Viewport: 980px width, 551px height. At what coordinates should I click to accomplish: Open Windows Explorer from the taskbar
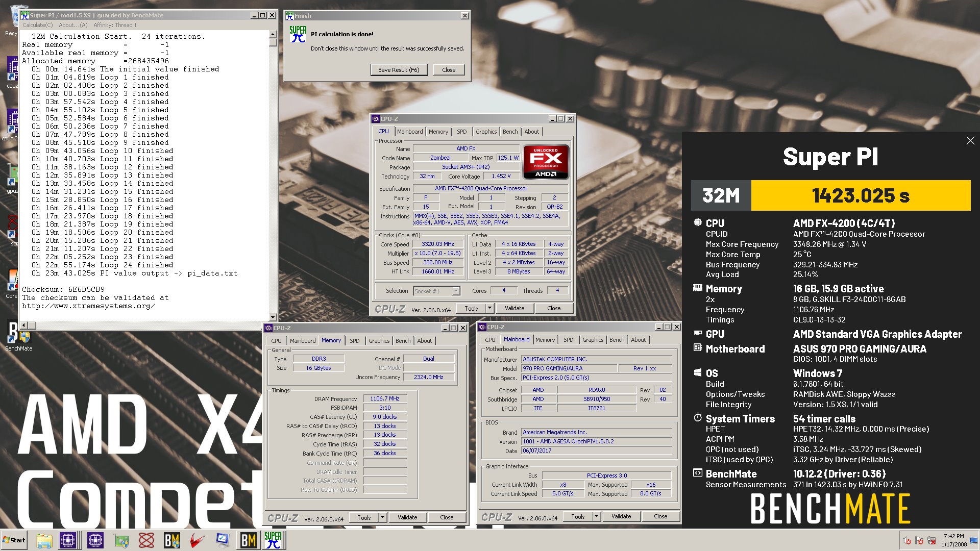click(x=44, y=540)
